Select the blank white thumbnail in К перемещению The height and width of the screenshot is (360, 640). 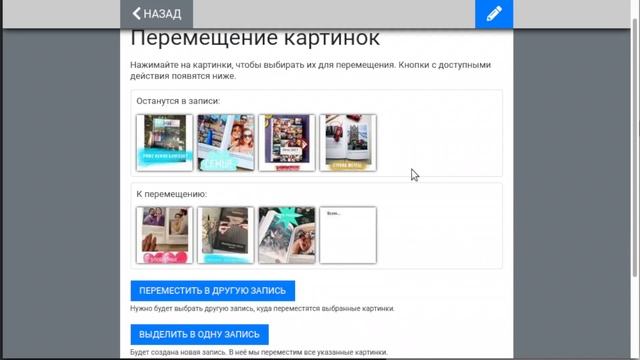348,235
